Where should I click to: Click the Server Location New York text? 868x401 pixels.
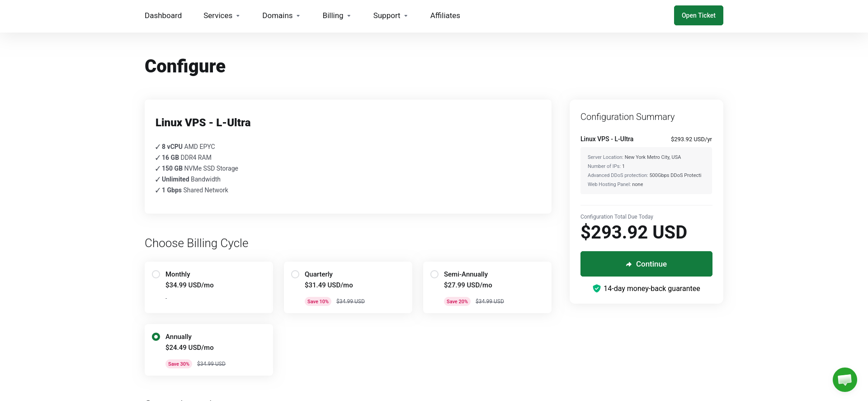click(x=634, y=157)
